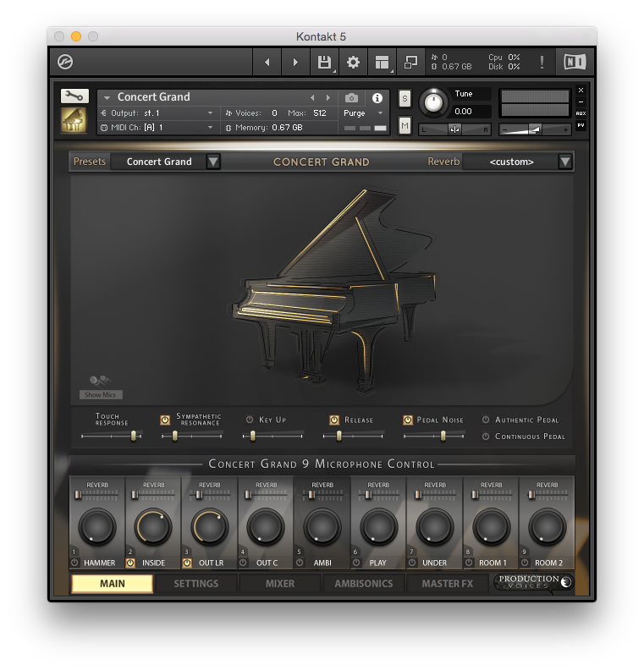Toggle the AUX sends button
644x670 pixels.
click(581, 113)
